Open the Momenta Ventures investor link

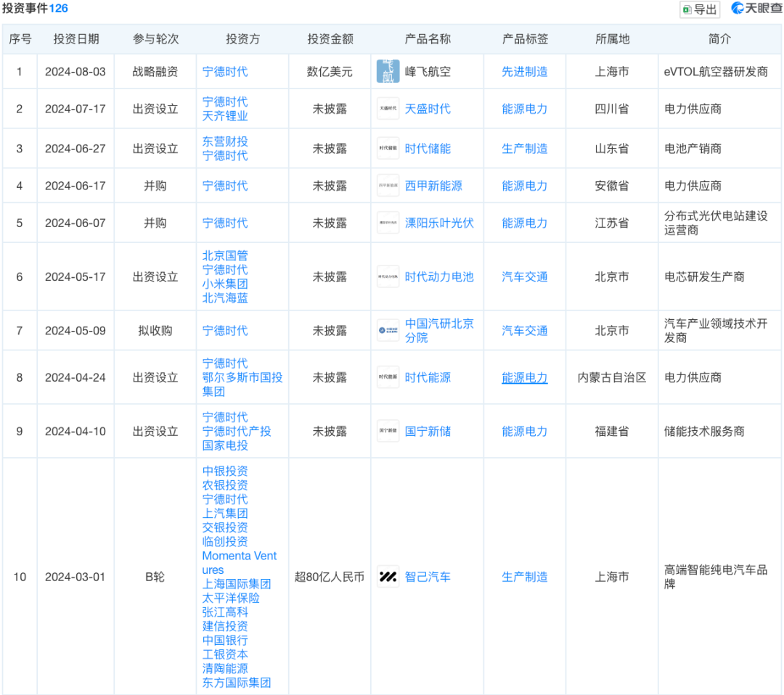(x=239, y=563)
